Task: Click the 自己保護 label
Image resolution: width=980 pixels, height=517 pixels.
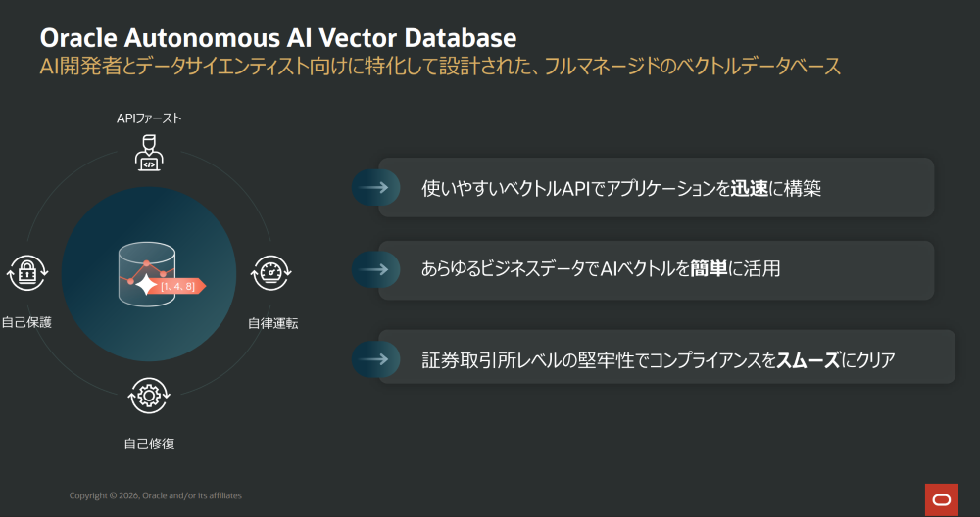Action: coord(26,322)
